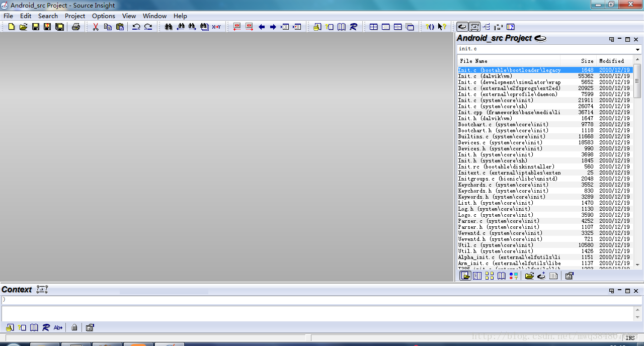This screenshot has height=346, width=644.
Task: Select Util.h (system\core\init) file row
Action: coord(544,251)
